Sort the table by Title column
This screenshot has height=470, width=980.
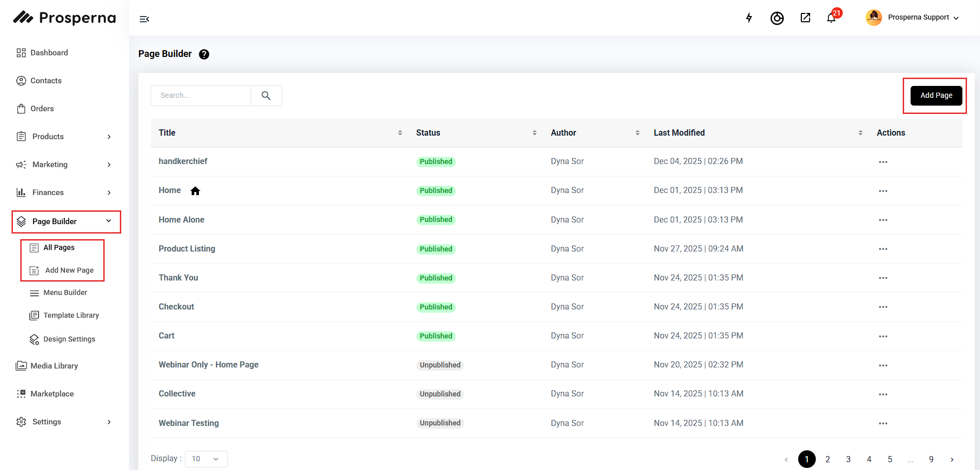(x=400, y=133)
